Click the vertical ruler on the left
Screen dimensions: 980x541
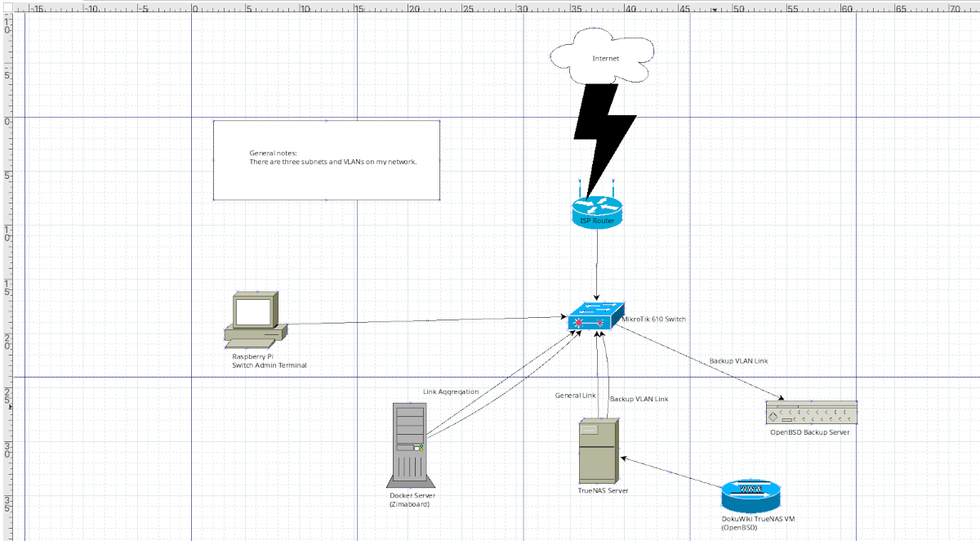pyautogui.click(x=8, y=245)
